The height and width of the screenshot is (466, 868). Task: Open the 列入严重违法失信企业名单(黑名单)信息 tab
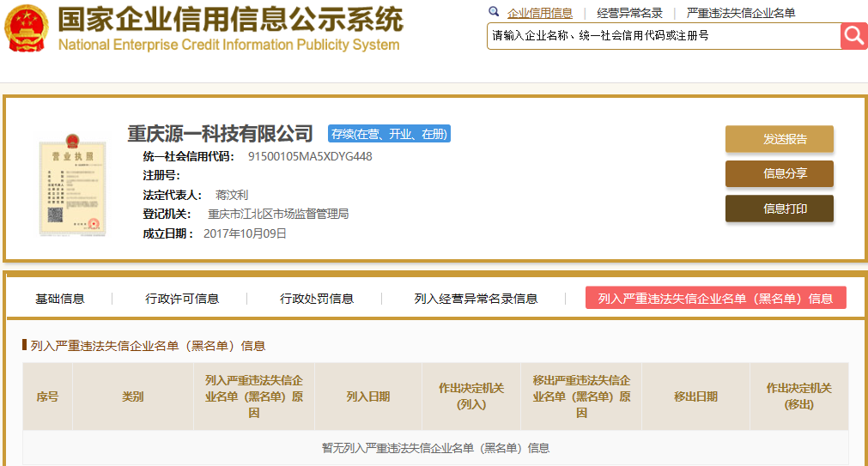click(716, 299)
